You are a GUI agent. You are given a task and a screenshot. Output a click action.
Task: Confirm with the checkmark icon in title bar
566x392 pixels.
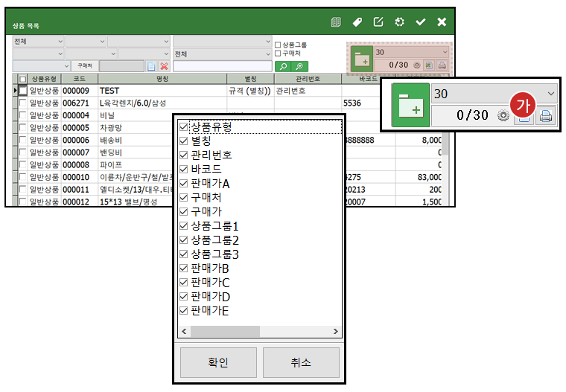click(x=421, y=22)
